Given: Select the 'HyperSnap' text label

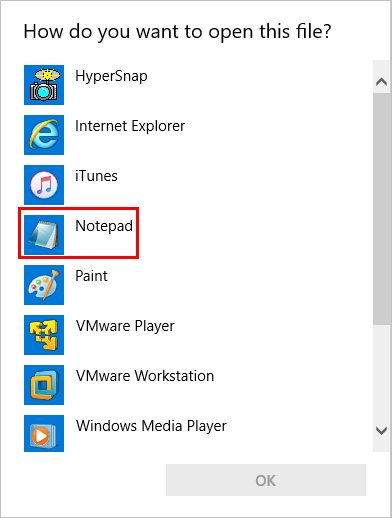Looking at the screenshot, I should click(x=111, y=76).
